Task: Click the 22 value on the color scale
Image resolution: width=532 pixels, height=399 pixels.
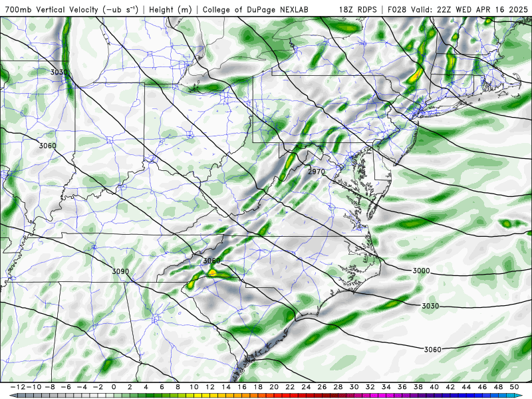Action: [290, 387]
